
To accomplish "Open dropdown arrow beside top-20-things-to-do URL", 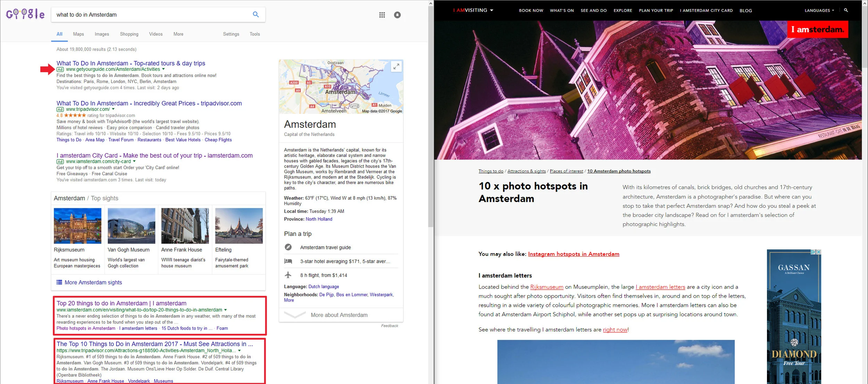I will click(x=226, y=310).
